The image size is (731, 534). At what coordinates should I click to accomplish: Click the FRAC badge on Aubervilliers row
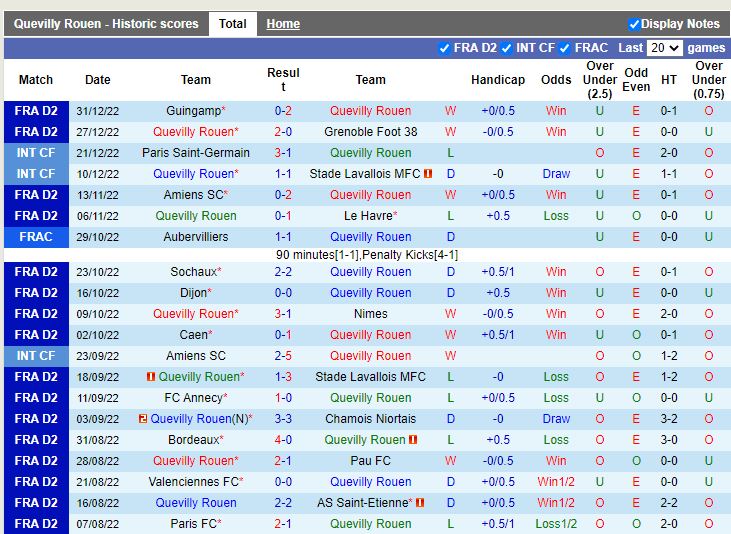(36, 237)
